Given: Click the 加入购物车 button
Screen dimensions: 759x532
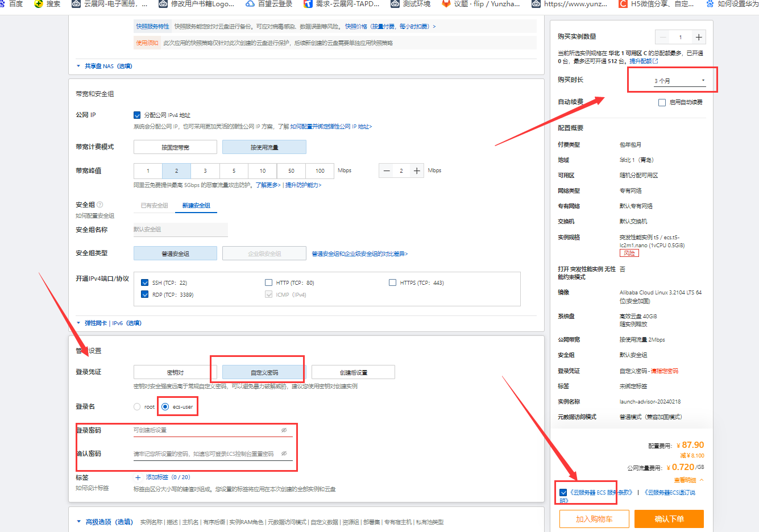Looking at the screenshot, I should [594, 519].
